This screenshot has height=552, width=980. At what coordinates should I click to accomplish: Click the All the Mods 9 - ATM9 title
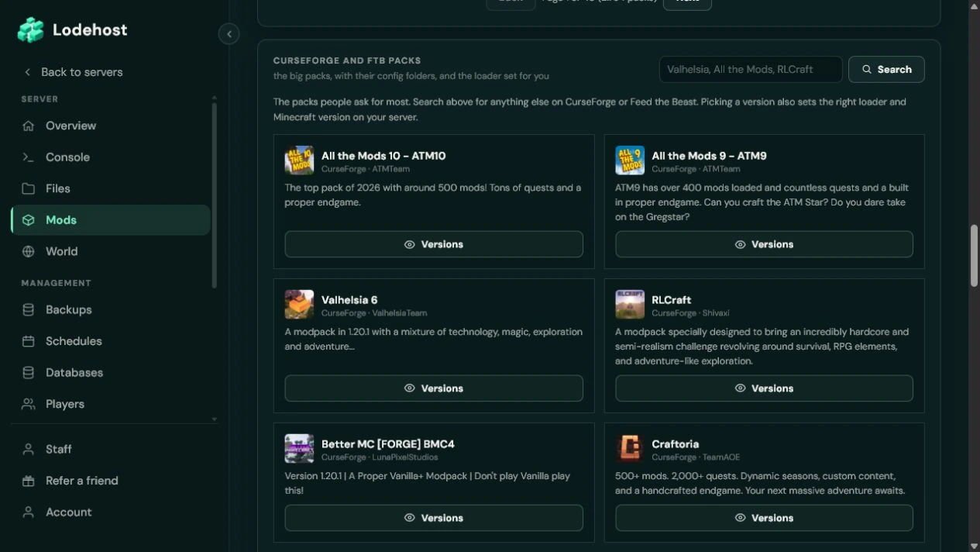pos(709,156)
